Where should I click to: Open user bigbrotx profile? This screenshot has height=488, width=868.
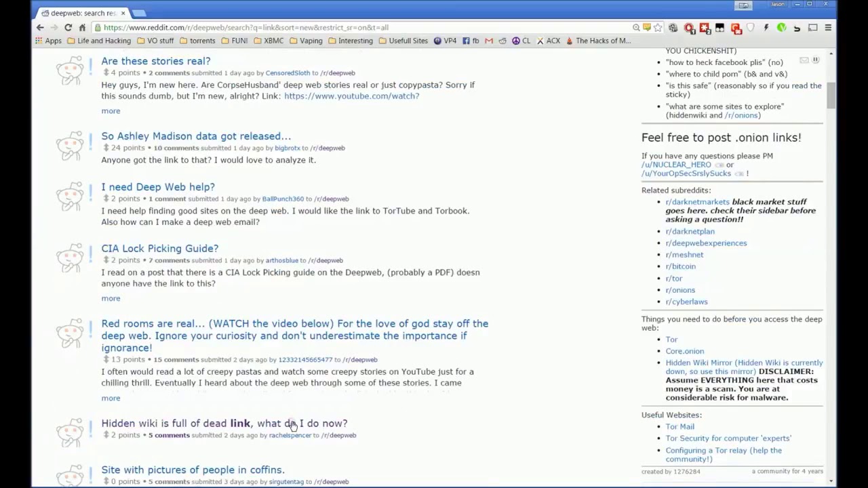pos(287,148)
